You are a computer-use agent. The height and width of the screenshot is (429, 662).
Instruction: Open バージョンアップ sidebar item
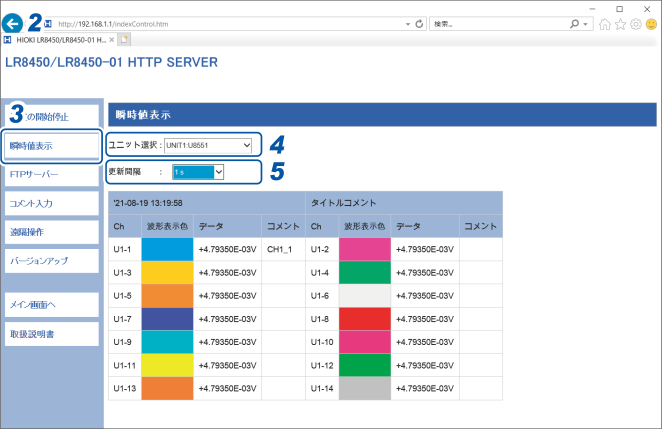pyautogui.click(x=52, y=261)
